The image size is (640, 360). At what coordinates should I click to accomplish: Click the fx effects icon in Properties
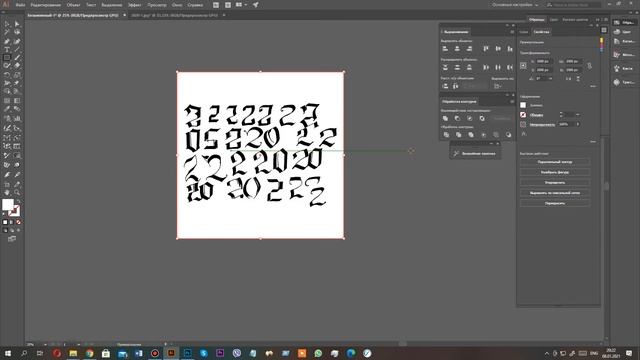(x=524, y=134)
